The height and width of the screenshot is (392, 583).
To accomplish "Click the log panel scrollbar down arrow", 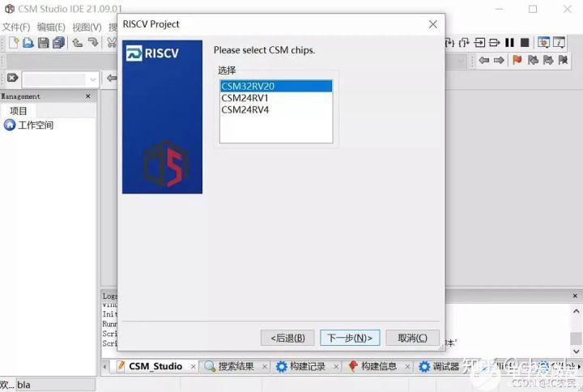I will point(577,351).
